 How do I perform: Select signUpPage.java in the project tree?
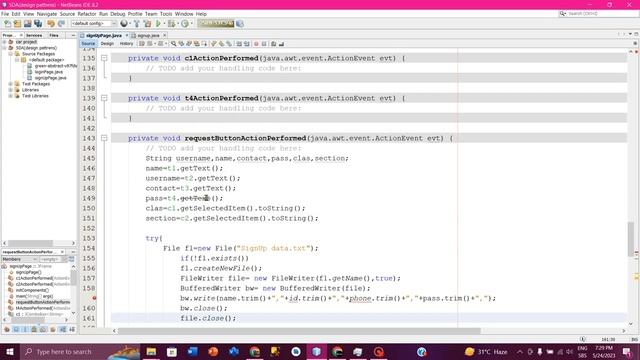click(50, 78)
